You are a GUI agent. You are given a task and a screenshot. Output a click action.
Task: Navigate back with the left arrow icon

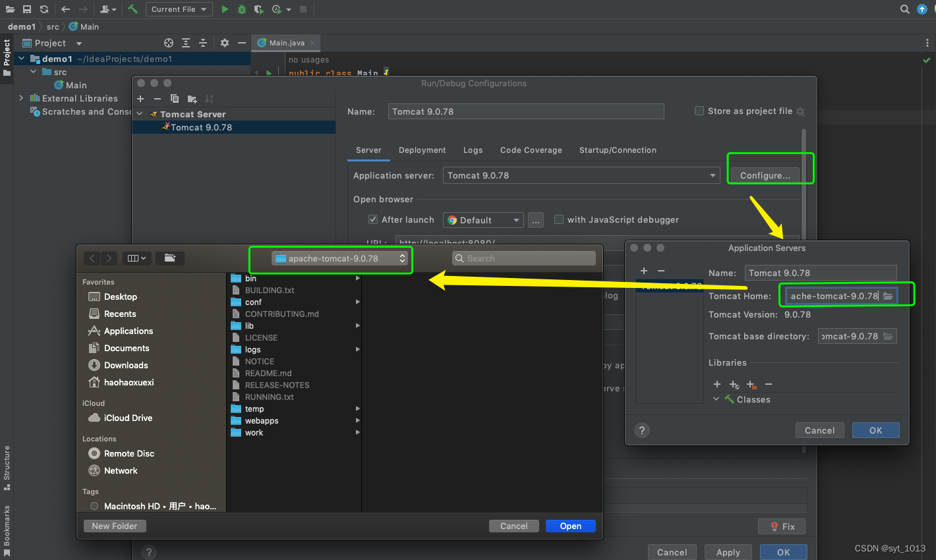[65, 9]
